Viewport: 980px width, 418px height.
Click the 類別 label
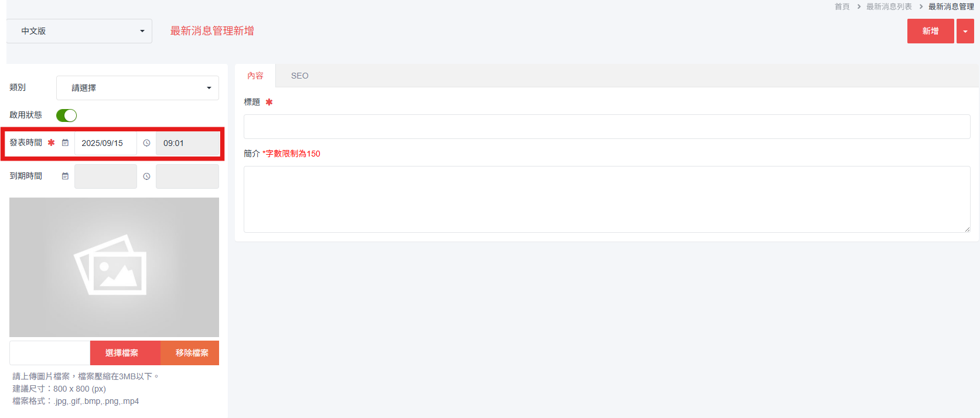tap(18, 87)
